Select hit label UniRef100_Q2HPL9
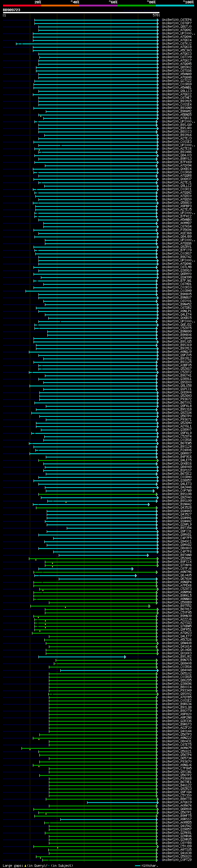Image resolution: width=197 pixels, height=868 pixels. [177, 524]
